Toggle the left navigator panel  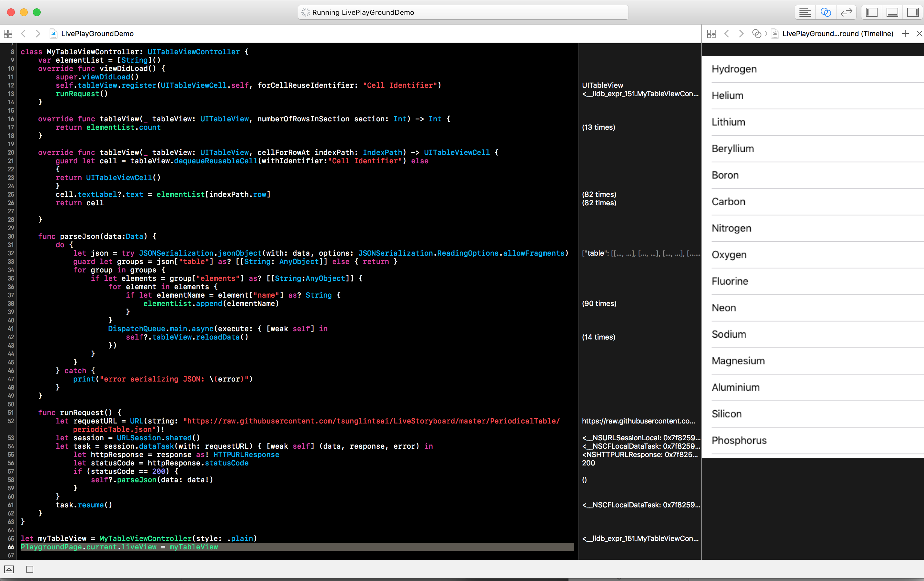872,12
